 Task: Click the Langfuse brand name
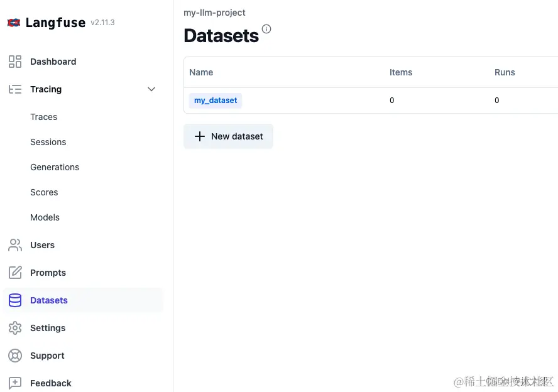click(55, 23)
